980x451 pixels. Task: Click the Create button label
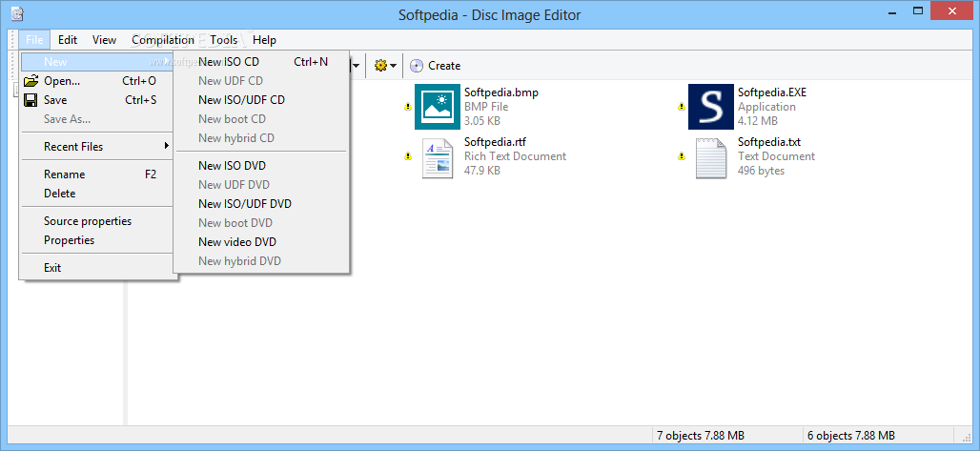(x=444, y=66)
